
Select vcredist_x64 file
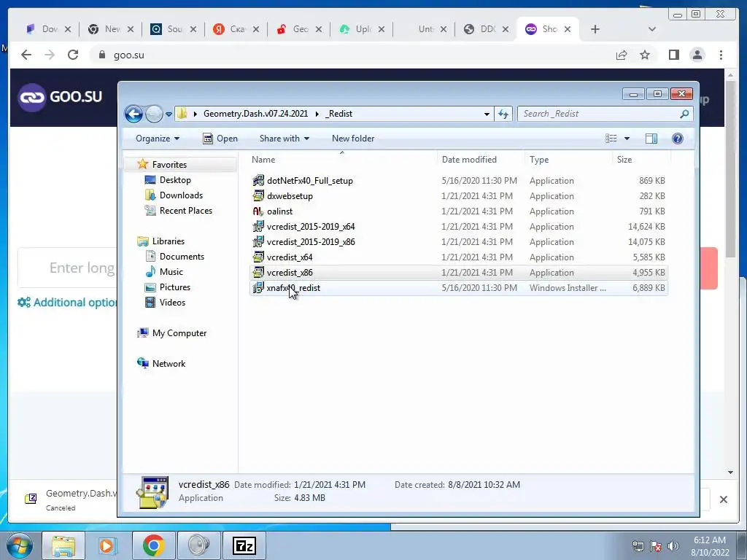[458, 257]
